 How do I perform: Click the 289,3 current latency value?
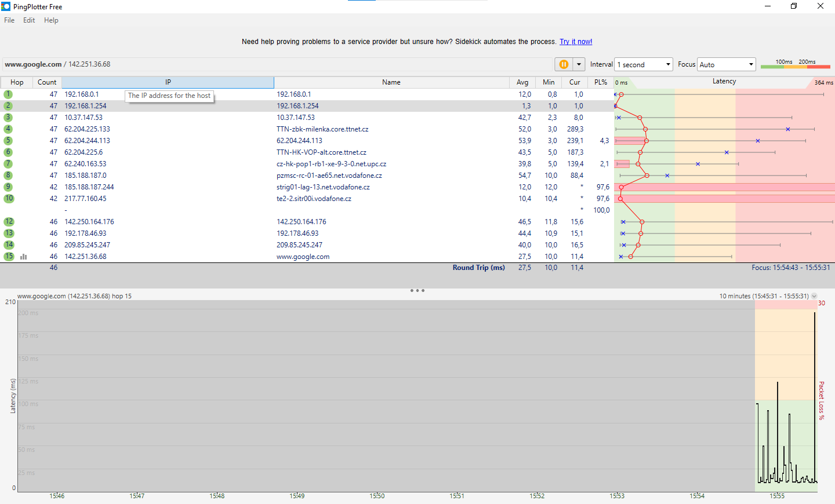pos(575,129)
